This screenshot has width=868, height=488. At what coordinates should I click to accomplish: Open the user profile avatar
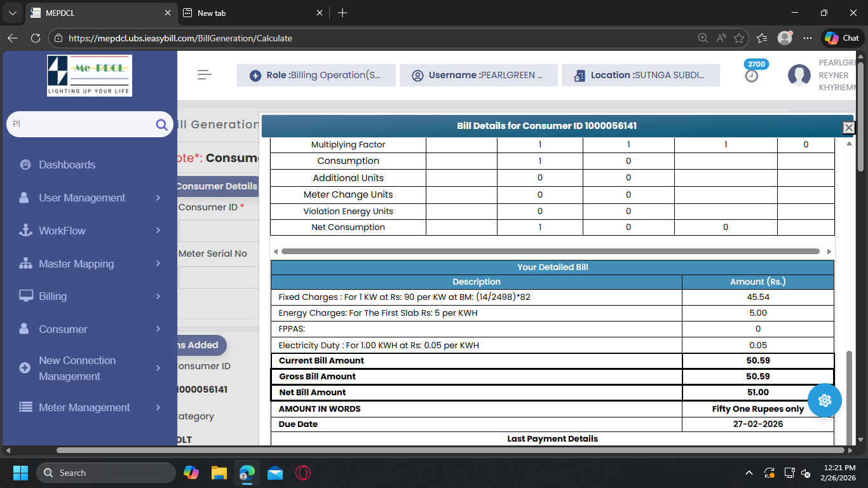pyautogui.click(x=799, y=76)
